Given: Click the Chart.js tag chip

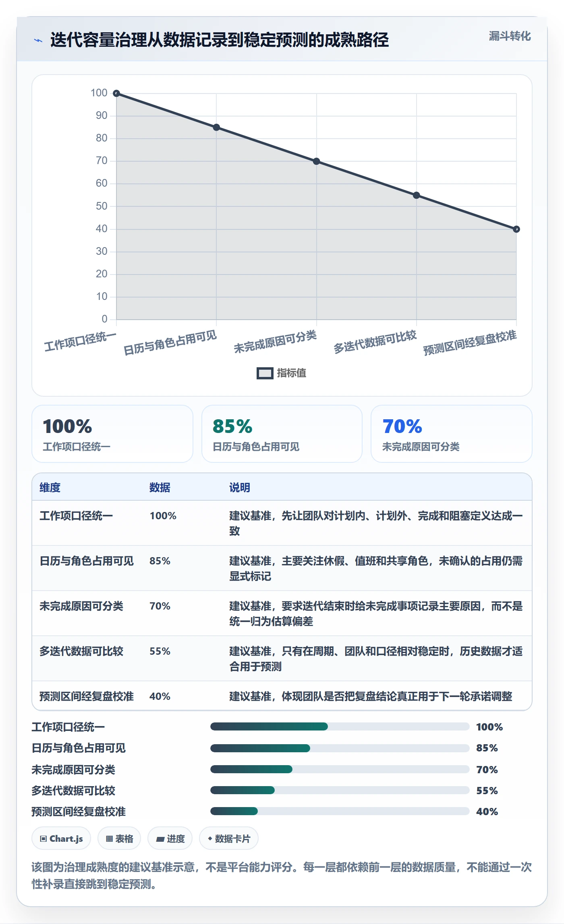Looking at the screenshot, I should [61, 839].
